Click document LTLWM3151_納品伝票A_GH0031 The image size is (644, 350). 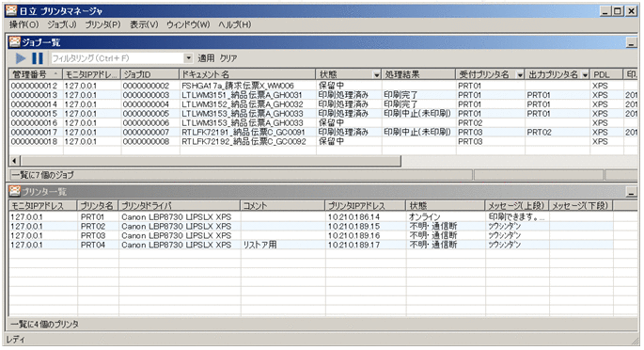(x=243, y=95)
